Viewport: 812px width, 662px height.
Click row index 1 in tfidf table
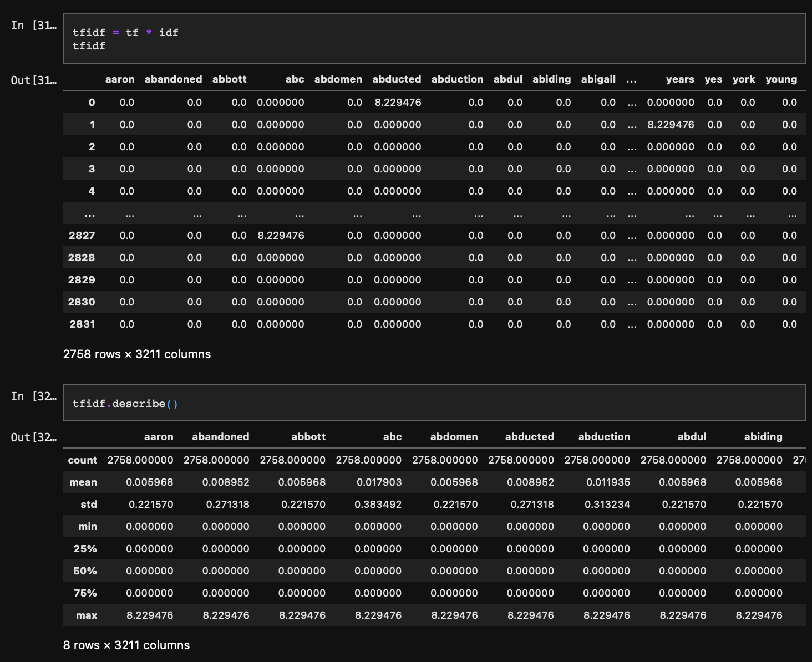pos(92,125)
